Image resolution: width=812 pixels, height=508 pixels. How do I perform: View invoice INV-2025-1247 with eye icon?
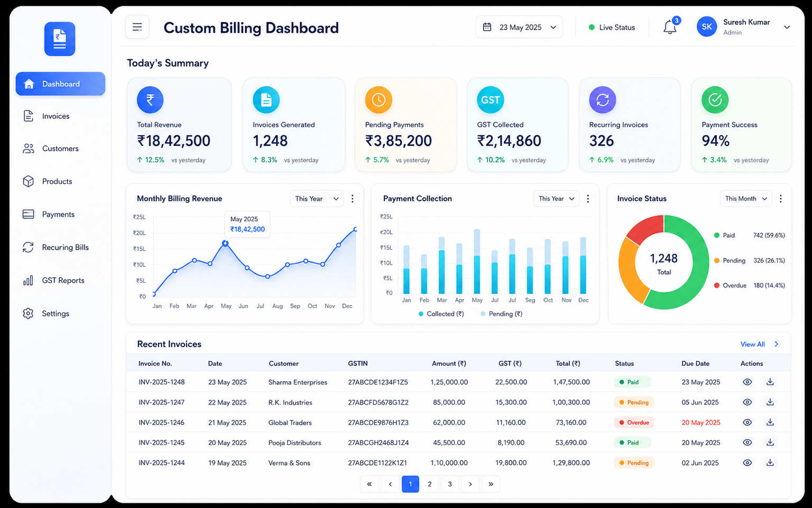[747, 402]
